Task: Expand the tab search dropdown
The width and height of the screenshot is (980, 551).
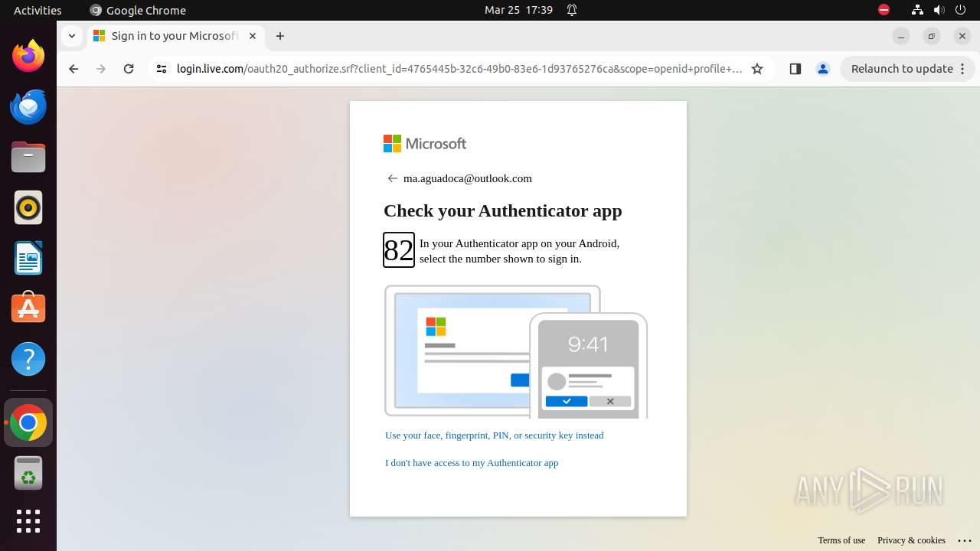Action: (71, 36)
